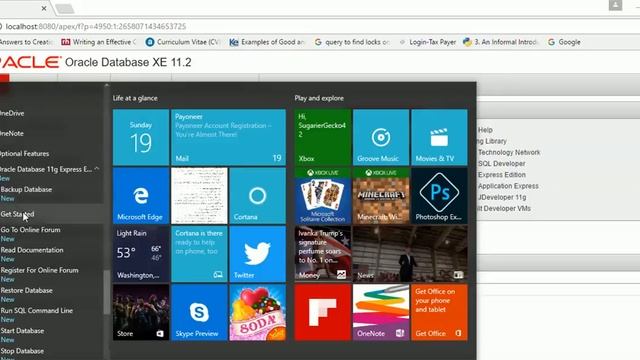Open Developer VMs link on Oracle page

click(x=504, y=209)
